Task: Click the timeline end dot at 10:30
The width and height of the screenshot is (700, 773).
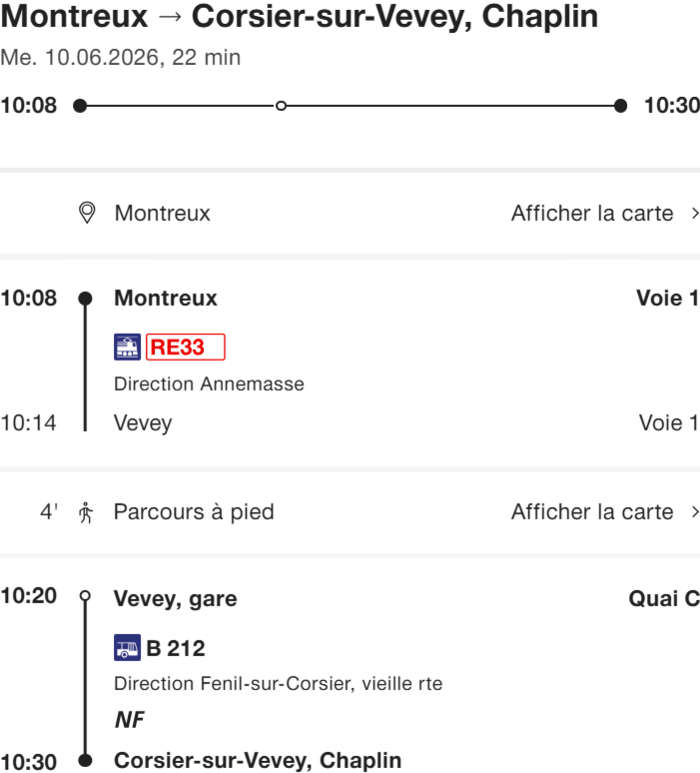Action: pos(620,106)
